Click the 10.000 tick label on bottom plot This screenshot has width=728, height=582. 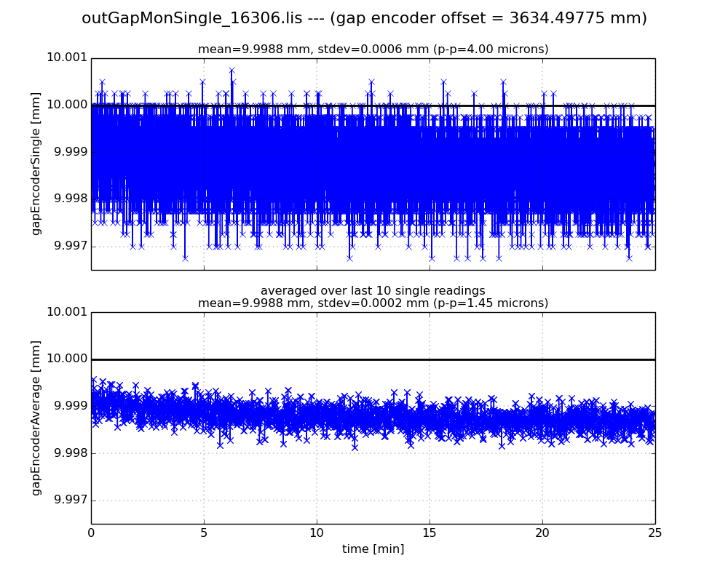[x=66, y=359]
